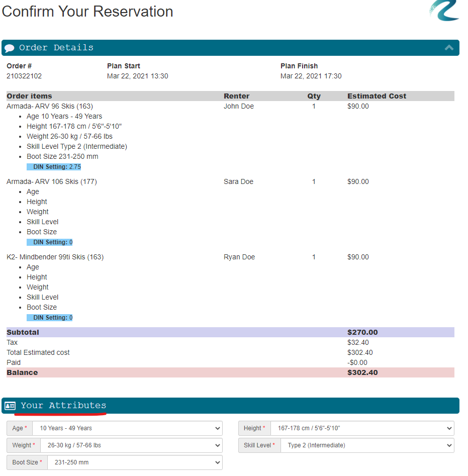This screenshot has width=468, height=476.
Task: Click the Renter column header
Action: [x=236, y=96]
